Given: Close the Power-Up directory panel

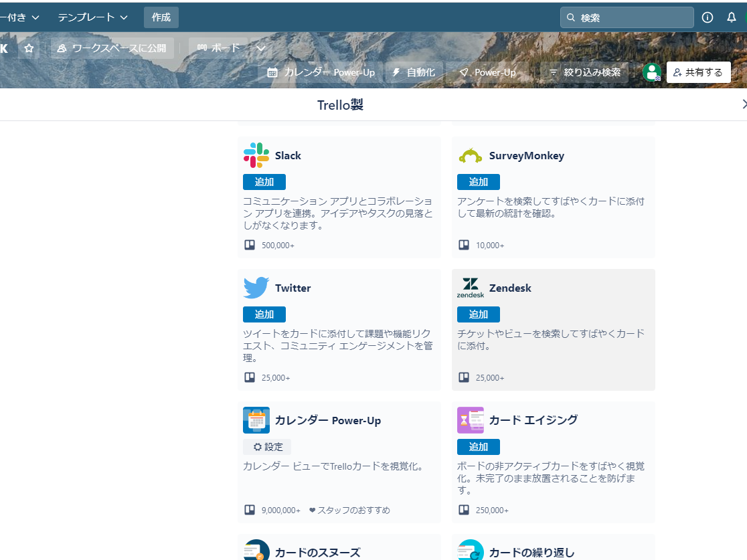Looking at the screenshot, I should (744, 104).
